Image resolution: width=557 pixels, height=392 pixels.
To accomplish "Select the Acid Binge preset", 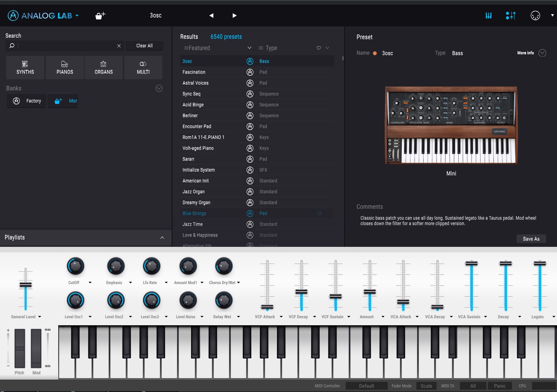I will (193, 105).
